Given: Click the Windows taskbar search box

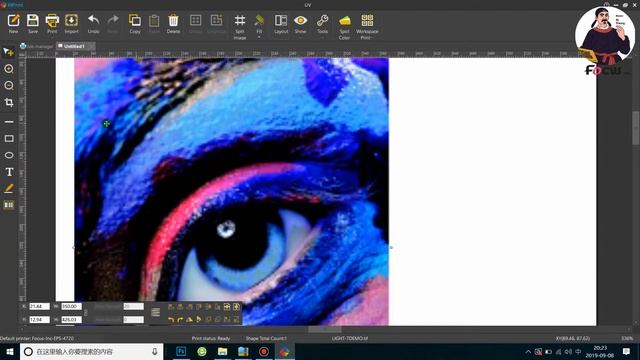Looking at the screenshot, I should click(x=92, y=351).
